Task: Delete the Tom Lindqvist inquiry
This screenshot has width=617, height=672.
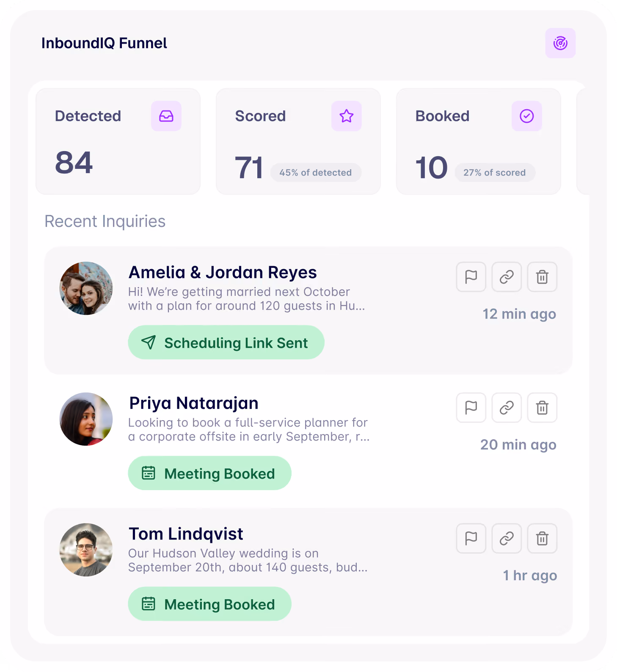Action: point(542,538)
